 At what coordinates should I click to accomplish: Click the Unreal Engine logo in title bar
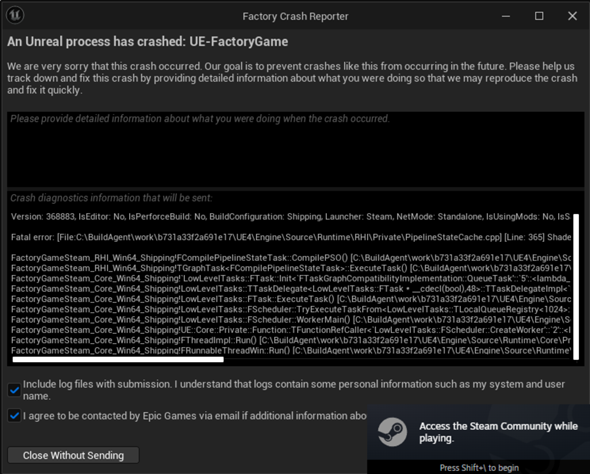pos(15,15)
